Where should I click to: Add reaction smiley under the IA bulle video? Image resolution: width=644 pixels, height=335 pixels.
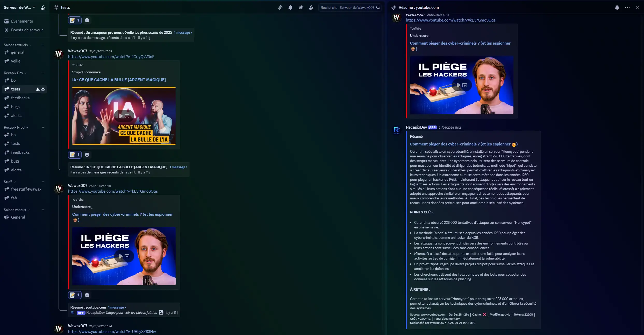point(87,155)
